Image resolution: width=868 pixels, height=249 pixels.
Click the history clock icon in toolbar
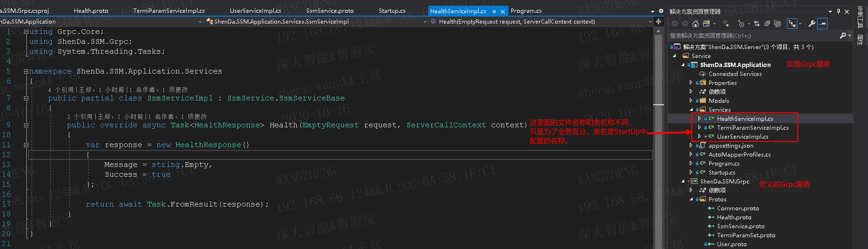pyautogui.click(x=741, y=24)
